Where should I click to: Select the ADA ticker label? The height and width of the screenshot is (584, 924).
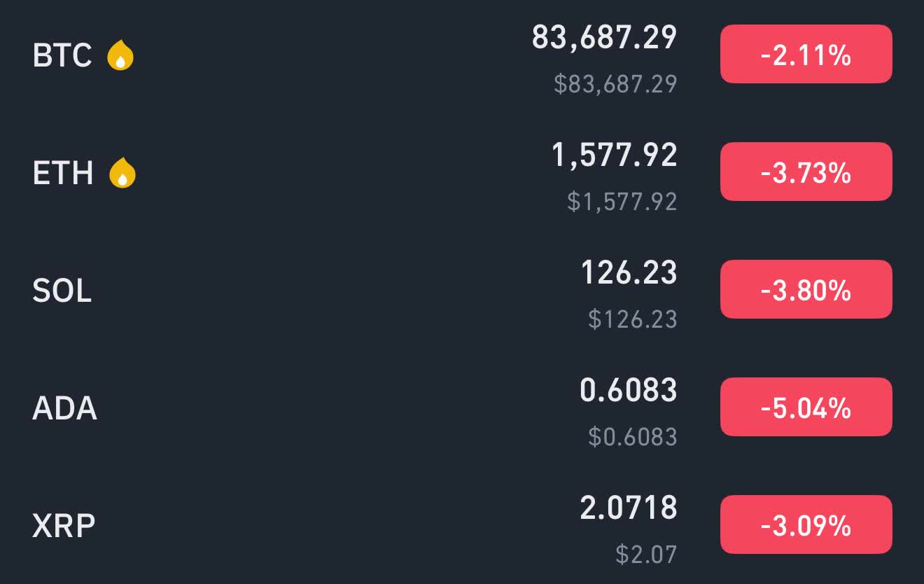point(64,408)
